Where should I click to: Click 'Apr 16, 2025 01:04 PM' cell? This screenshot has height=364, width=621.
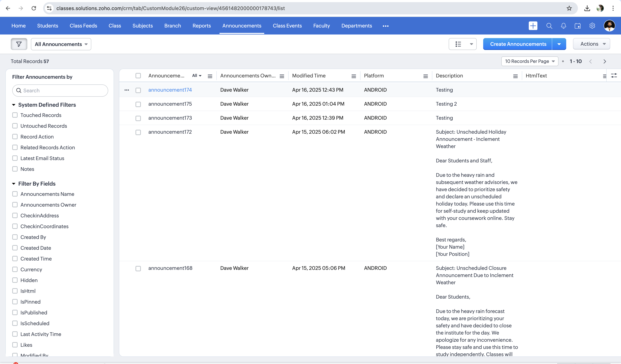(x=318, y=104)
